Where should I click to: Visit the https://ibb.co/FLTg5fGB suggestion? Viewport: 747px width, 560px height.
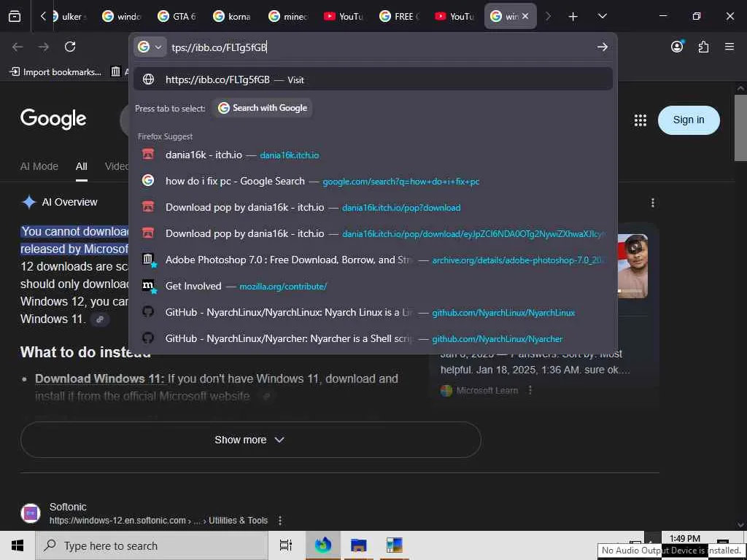point(373,79)
